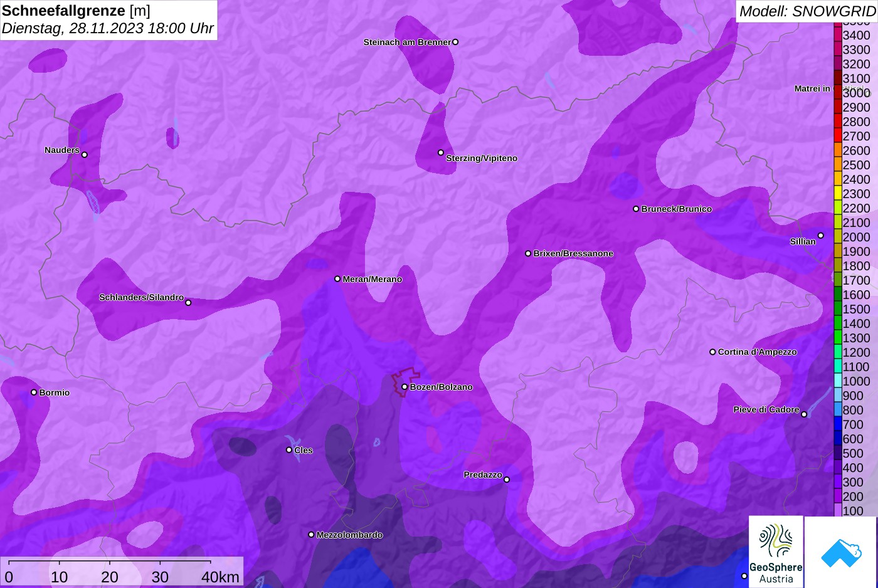Image resolution: width=878 pixels, height=588 pixels.
Task: Click the "Schneefallgrenze [m]" title
Action: (x=77, y=11)
